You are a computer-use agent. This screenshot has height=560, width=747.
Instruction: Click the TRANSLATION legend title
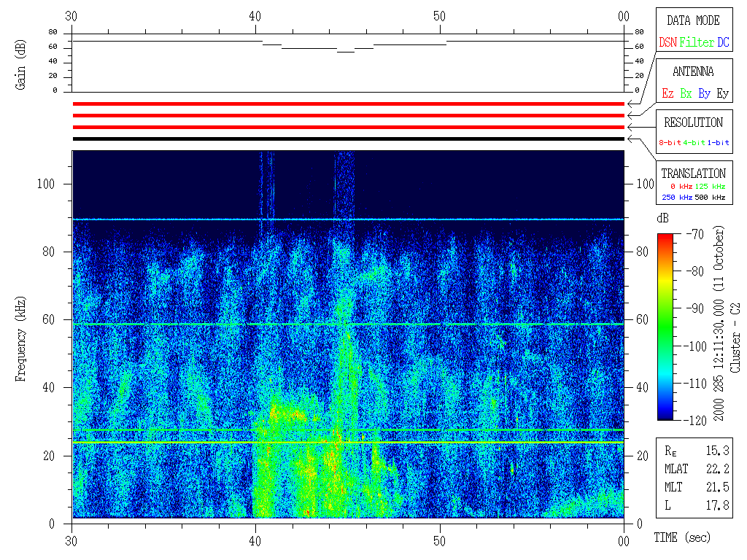[693, 174]
